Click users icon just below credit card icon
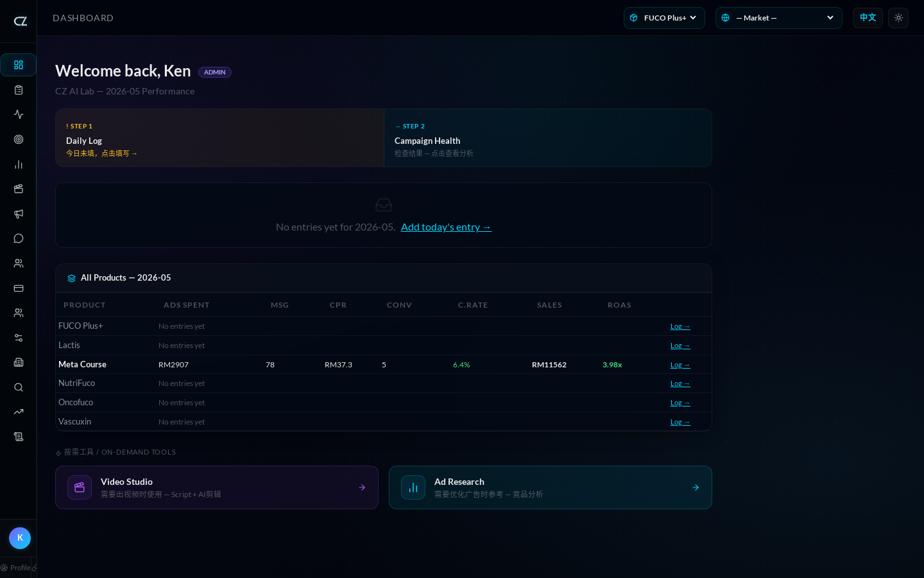 (x=19, y=313)
